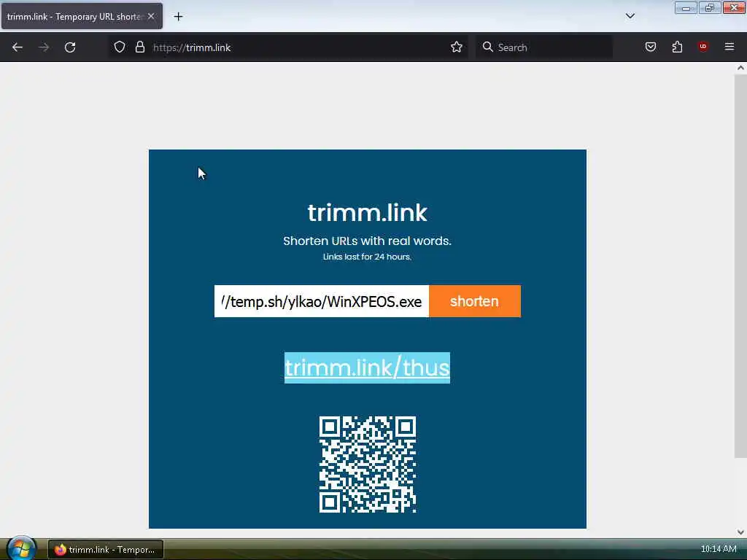Open the tracking protection shield icon
The height and width of the screenshot is (560, 747).
tap(120, 47)
